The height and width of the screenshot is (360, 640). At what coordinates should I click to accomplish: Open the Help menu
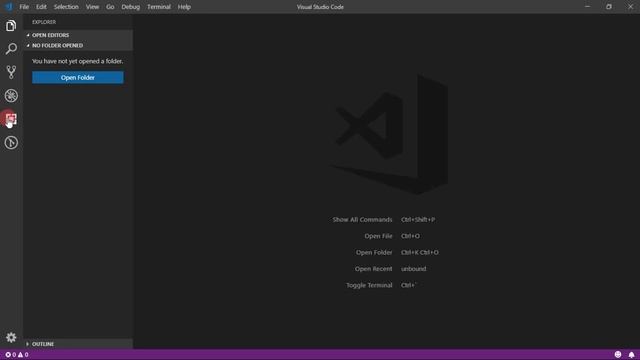[x=184, y=7]
